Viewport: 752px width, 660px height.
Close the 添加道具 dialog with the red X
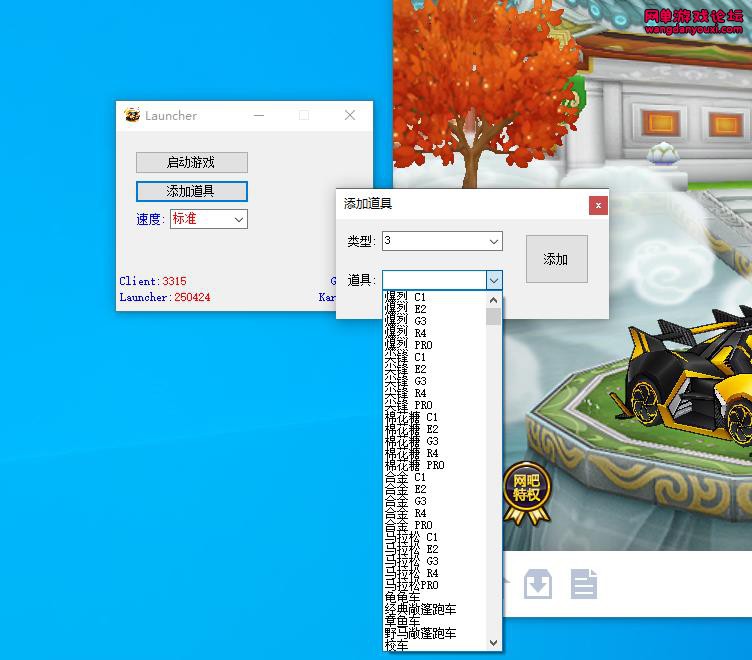point(598,205)
